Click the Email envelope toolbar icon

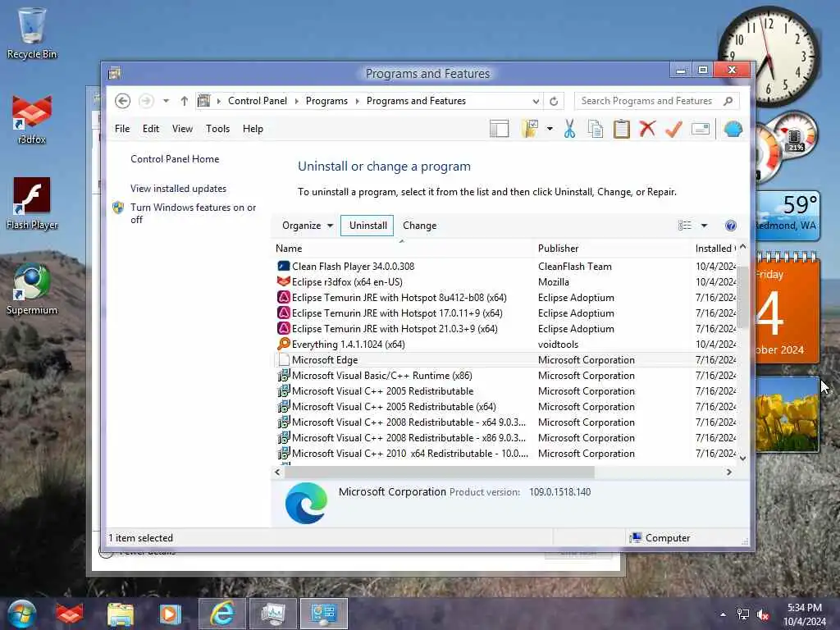pyautogui.click(x=701, y=129)
